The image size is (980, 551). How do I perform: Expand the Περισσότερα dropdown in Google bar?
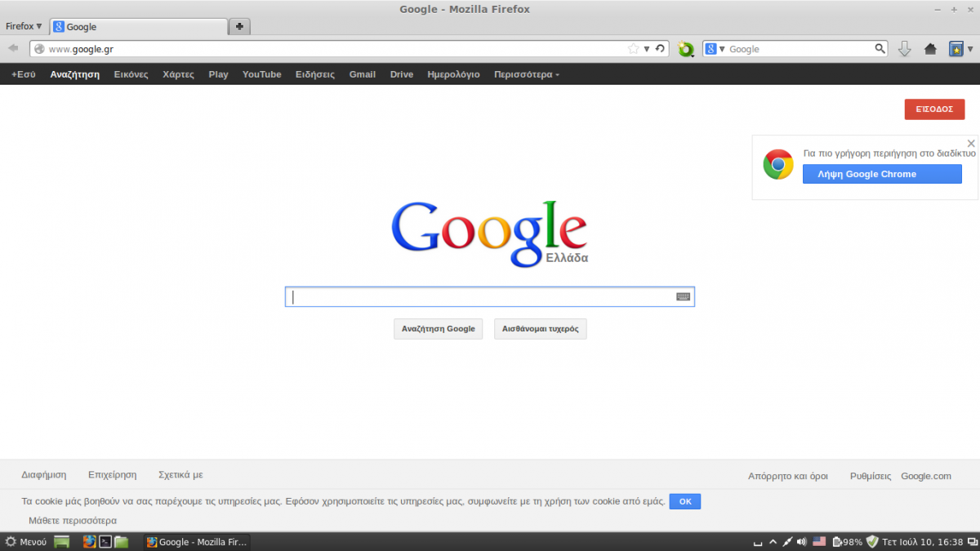pos(527,74)
